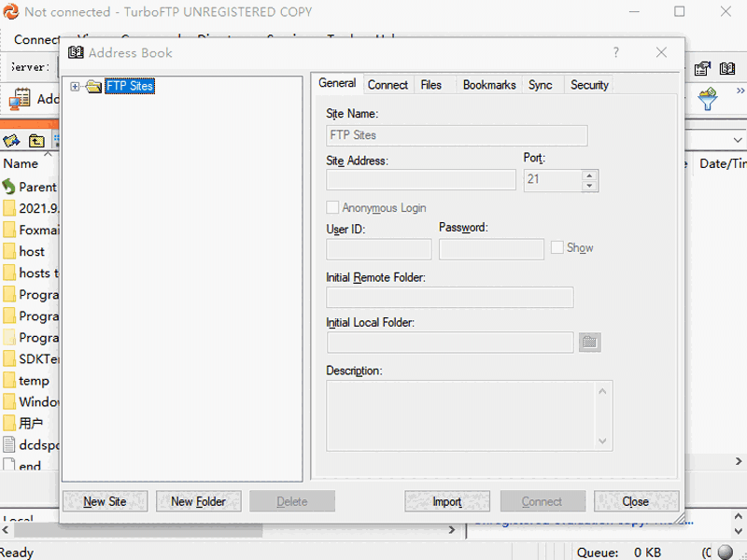The height and width of the screenshot is (560, 747).
Task: Select the FTP Sites tree item label
Action: point(130,86)
